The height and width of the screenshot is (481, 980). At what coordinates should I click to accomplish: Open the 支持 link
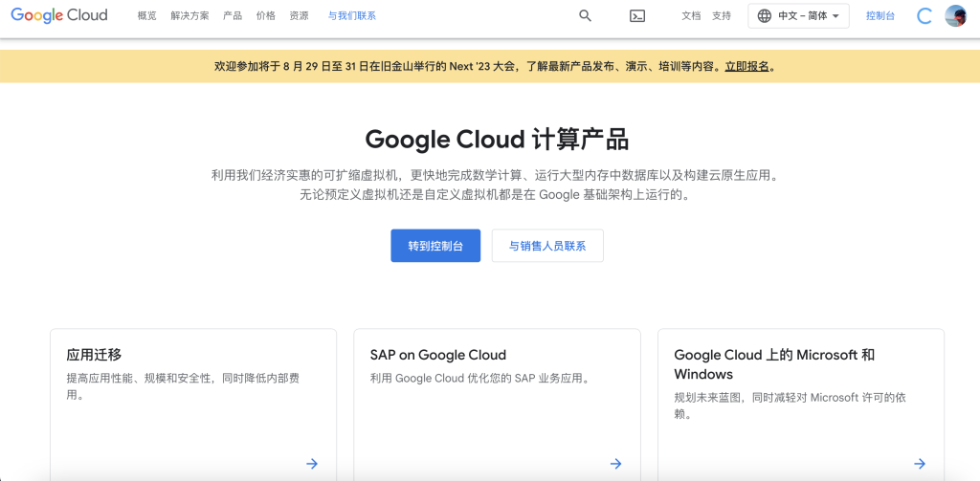(x=722, y=16)
